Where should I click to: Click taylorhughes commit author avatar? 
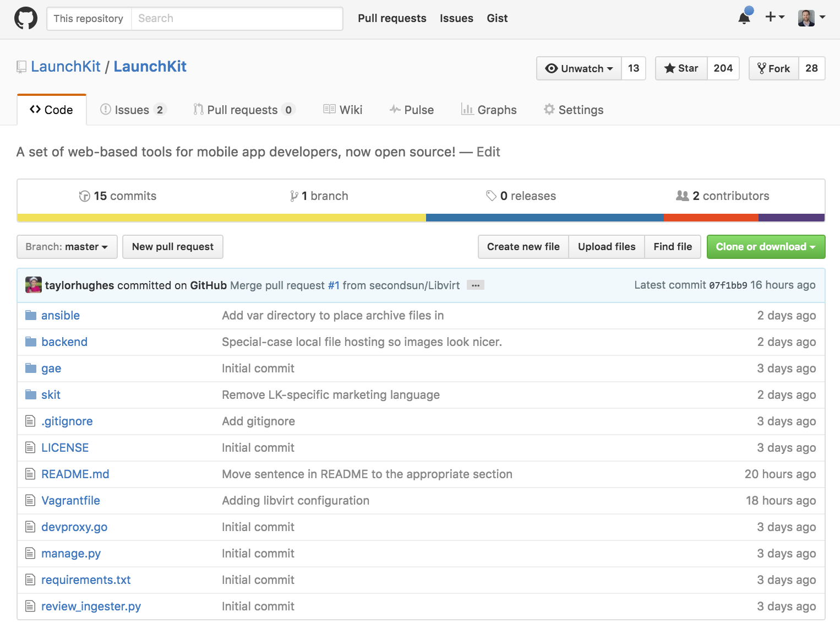tap(34, 285)
